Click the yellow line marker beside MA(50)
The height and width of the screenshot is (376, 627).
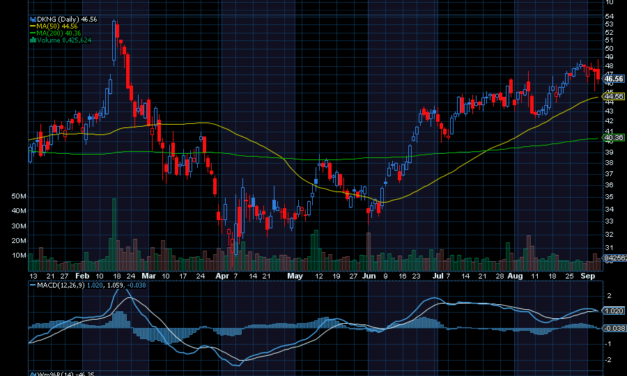pos(33,26)
